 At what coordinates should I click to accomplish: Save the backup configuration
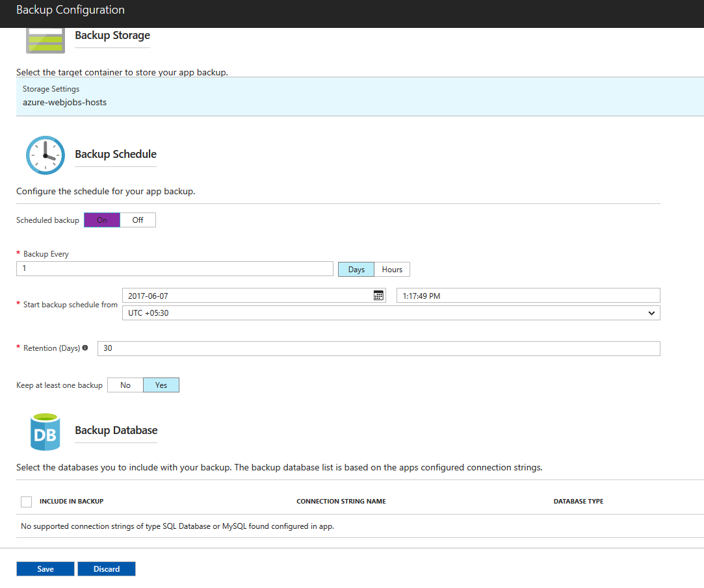coord(46,569)
